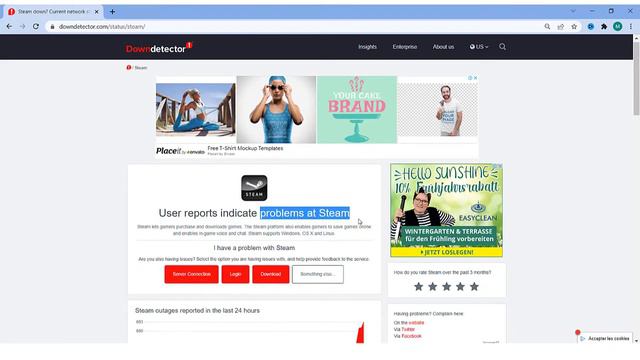Click the ad info icon on banner
This screenshot has height=360, width=640.
[x=470, y=78]
